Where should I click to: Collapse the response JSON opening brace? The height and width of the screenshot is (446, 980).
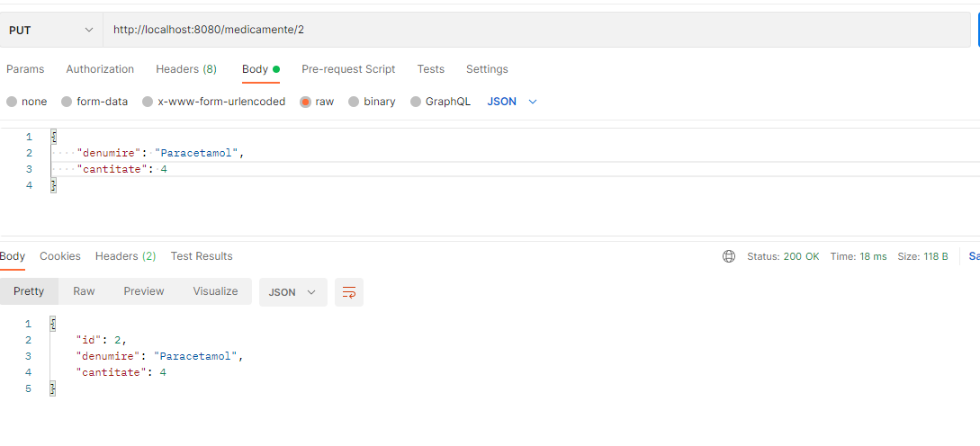(x=53, y=324)
